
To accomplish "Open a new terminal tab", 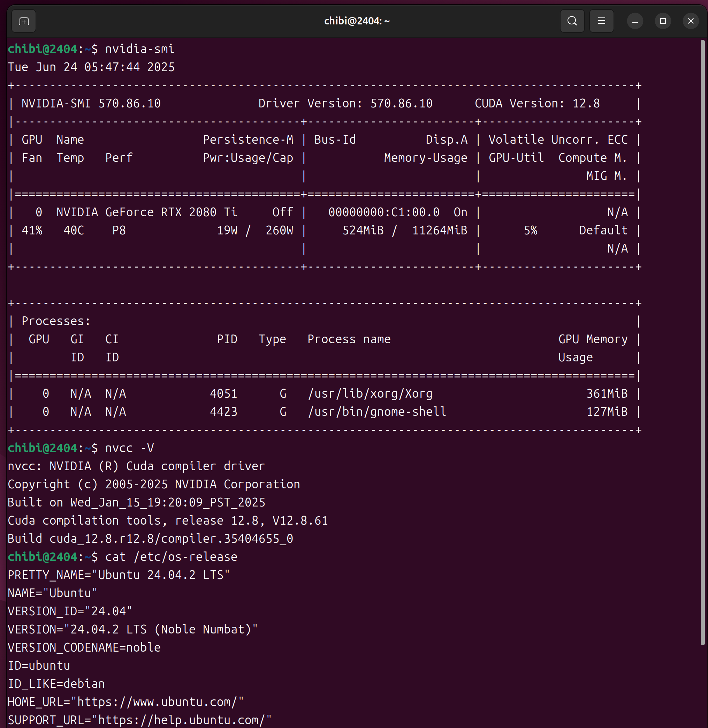I will (24, 21).
